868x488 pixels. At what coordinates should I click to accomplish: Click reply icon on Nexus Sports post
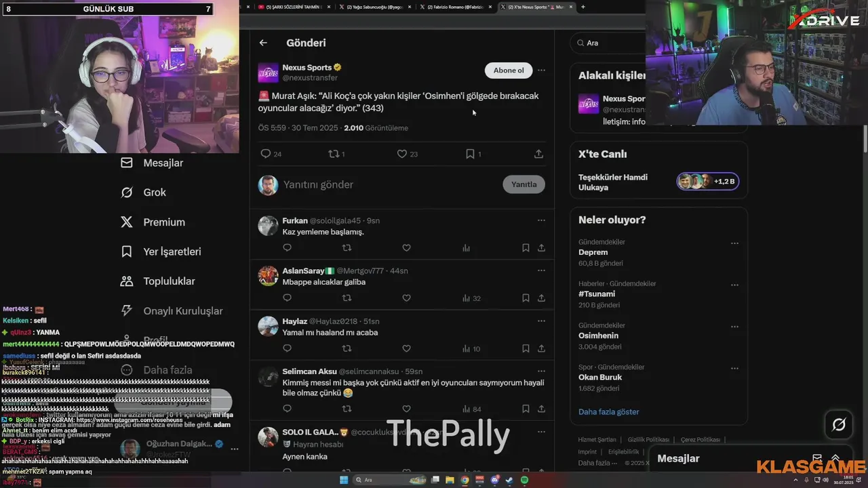click(266, 154)
